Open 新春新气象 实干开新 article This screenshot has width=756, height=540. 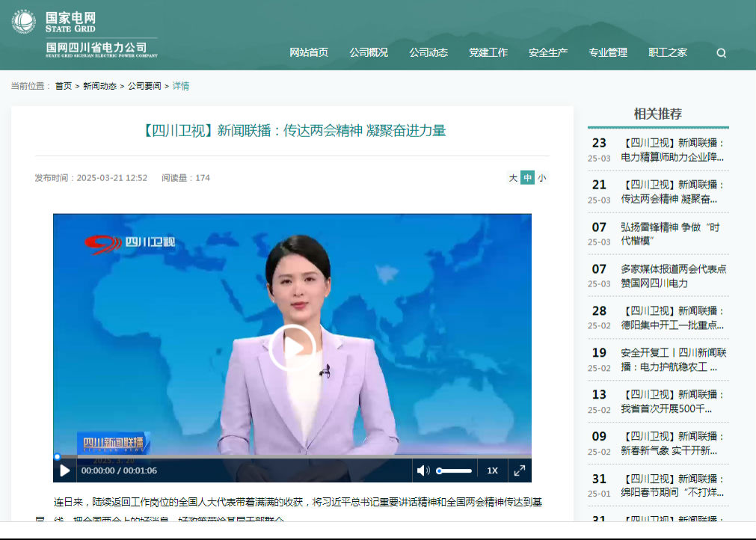coord(673,444)
